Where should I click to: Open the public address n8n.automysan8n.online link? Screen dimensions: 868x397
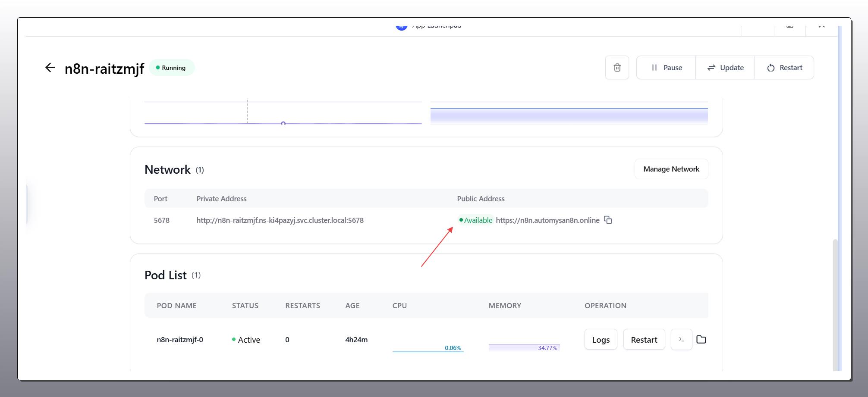pyautogui.click(x=547, y=220)
